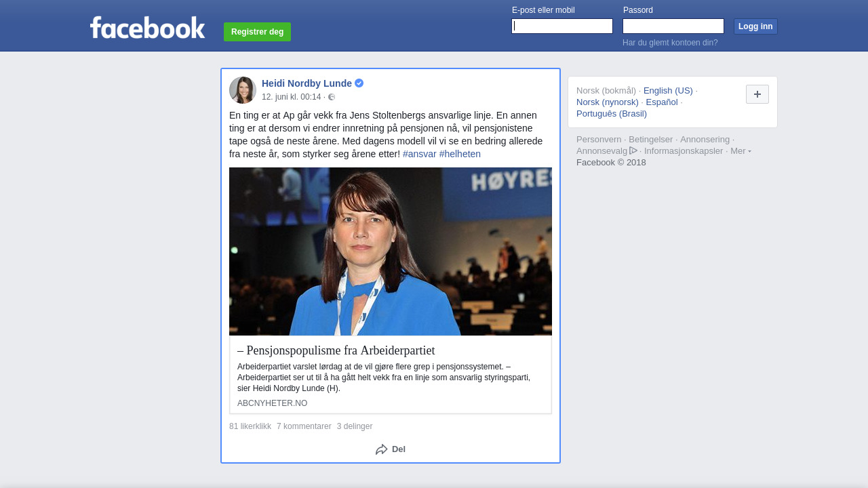Open the Pensjonspopulisme fra Arbeiderpartiet headline

click(336, 350)
